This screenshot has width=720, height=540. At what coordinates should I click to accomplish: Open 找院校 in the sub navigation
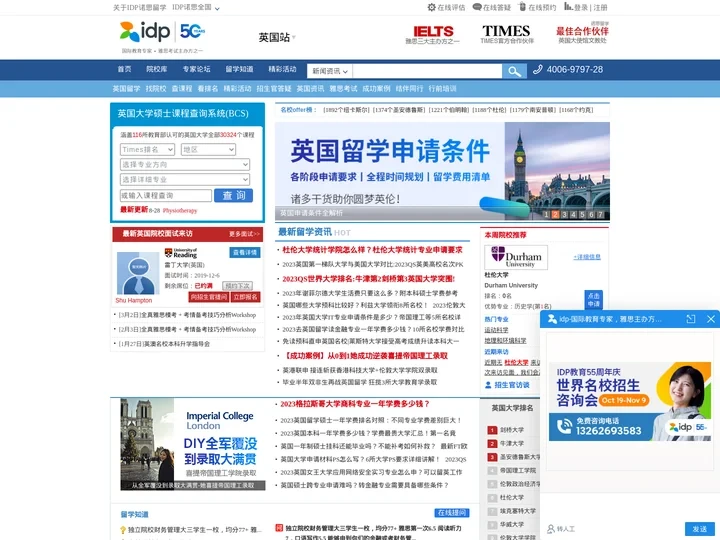(x=156, y=89)
